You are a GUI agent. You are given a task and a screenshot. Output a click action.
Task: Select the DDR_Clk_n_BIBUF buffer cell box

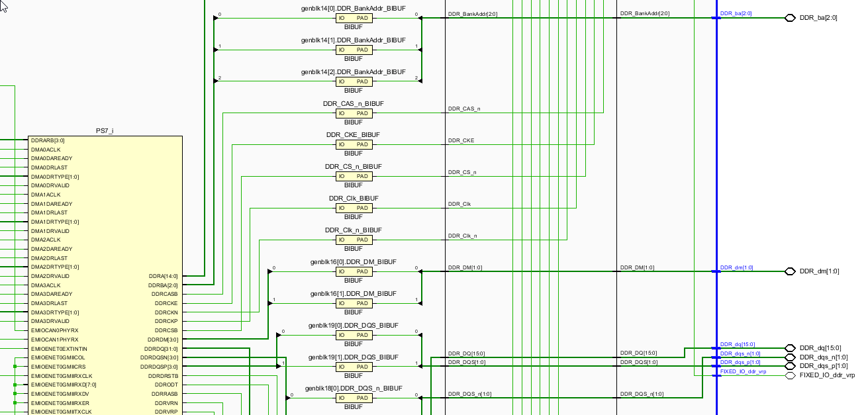(354, 240)
